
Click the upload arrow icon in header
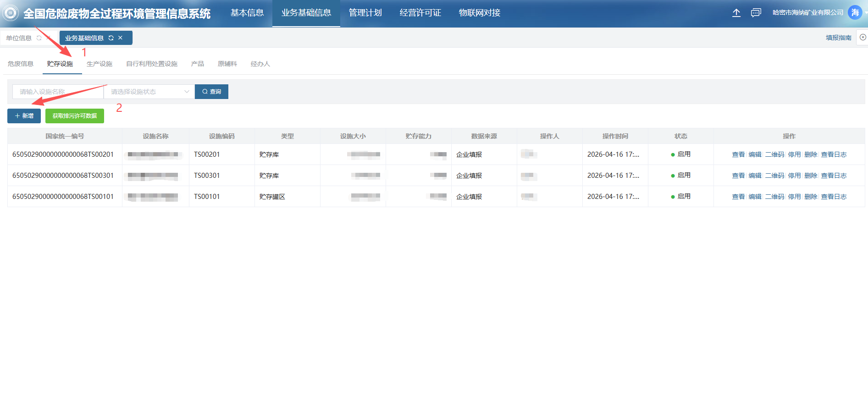tap(736, 13)
